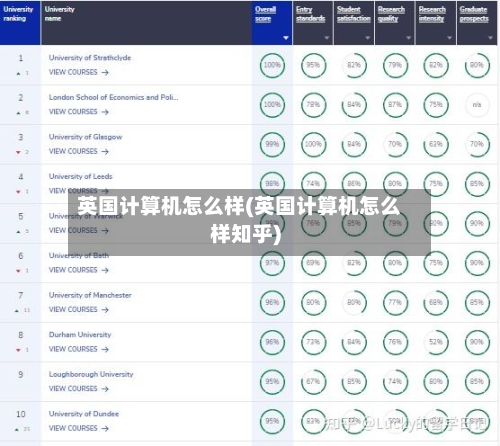Open University of Leeds page
Screen dimensions: 500x446
80,176
